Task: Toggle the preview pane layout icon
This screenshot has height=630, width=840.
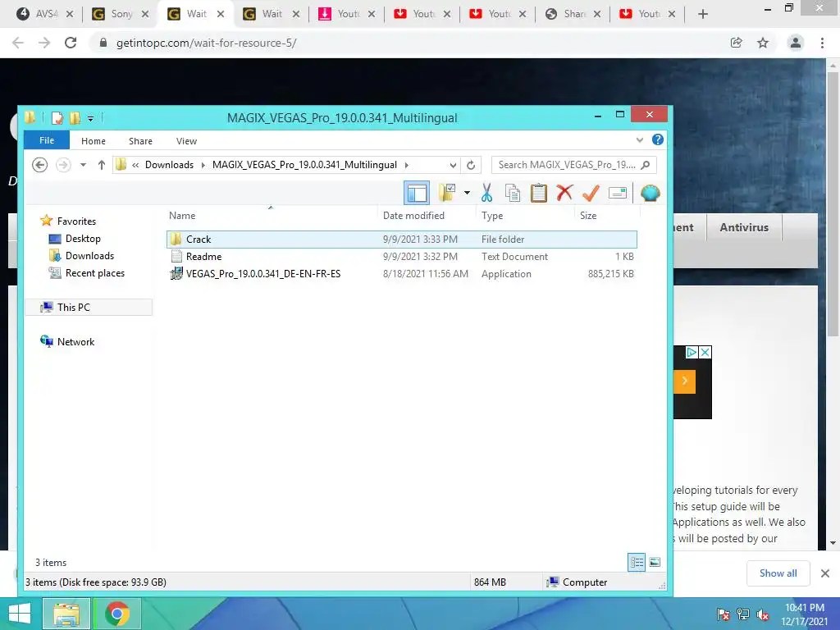Action: click(x=416, y=193)
